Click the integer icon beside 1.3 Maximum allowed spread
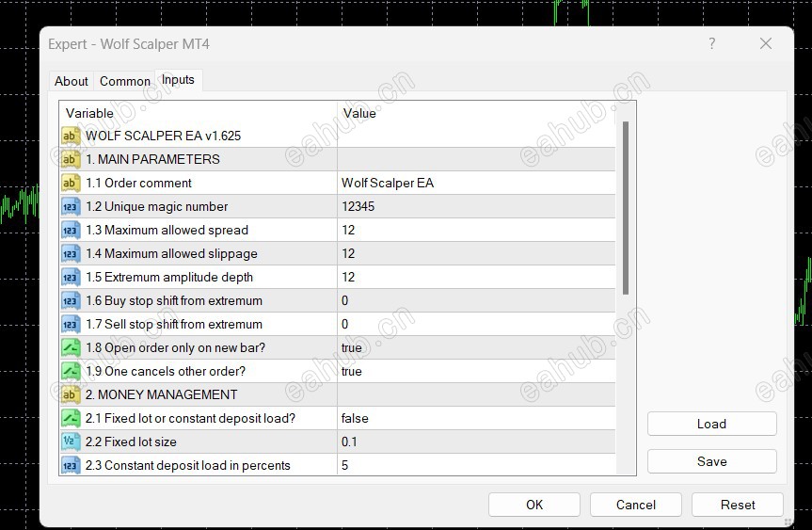 click(71, 230)
